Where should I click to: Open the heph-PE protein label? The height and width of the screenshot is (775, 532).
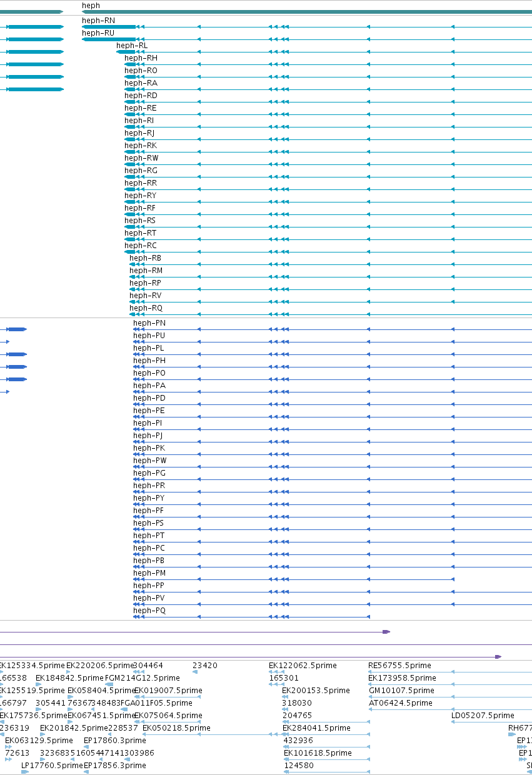(x=149, y=411)
